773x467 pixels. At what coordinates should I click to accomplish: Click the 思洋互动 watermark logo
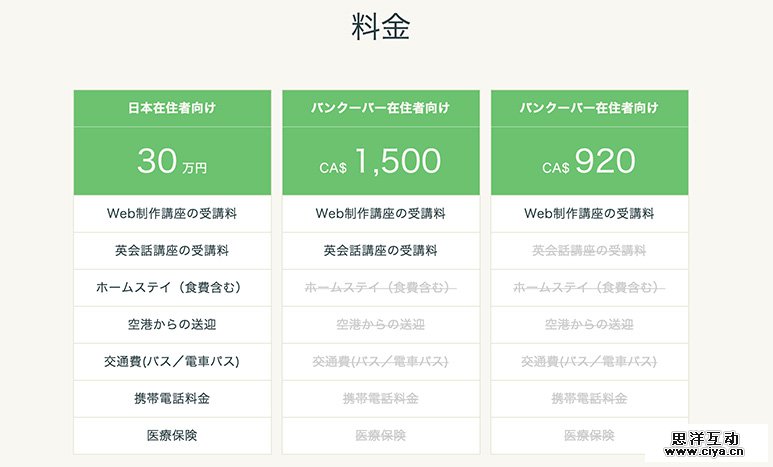(705, 439)
